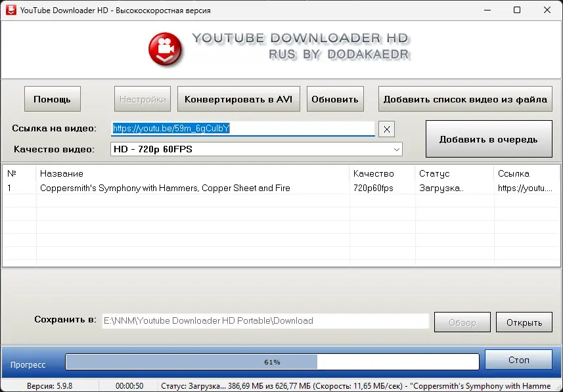
Task: Click the Обзор browse button
Action: tap(462, 322)
